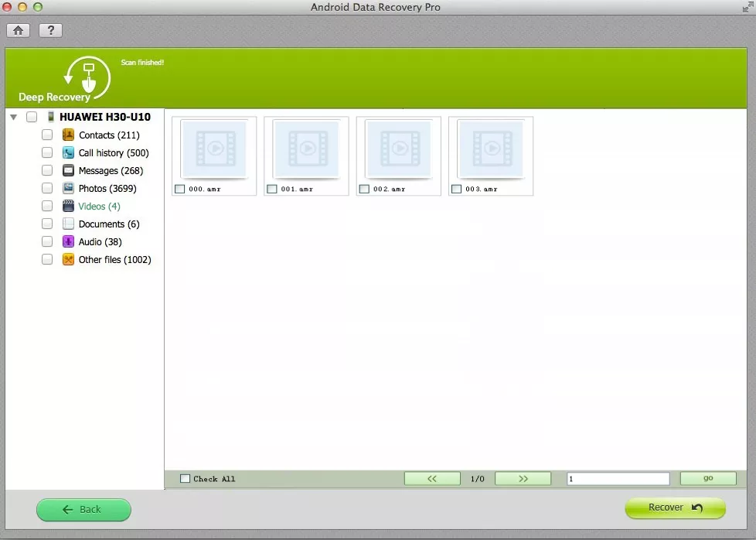
Task: Open the Messages (268) category
Action: (111, 171)
